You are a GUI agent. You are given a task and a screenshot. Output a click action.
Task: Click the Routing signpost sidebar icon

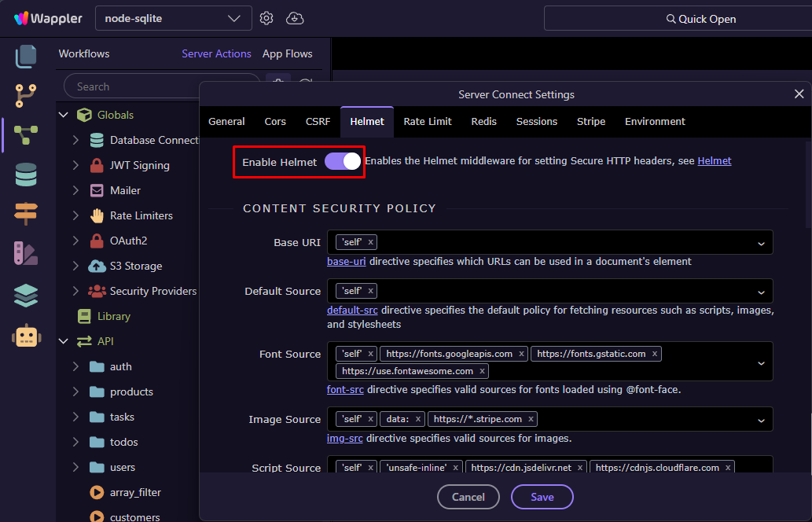(x=26, y=213)
